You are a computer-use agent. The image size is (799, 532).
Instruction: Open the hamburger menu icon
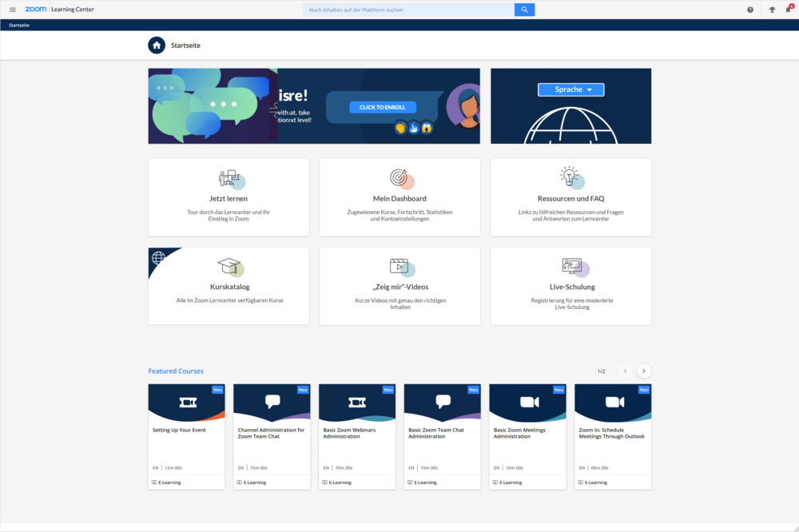[13, 10]
